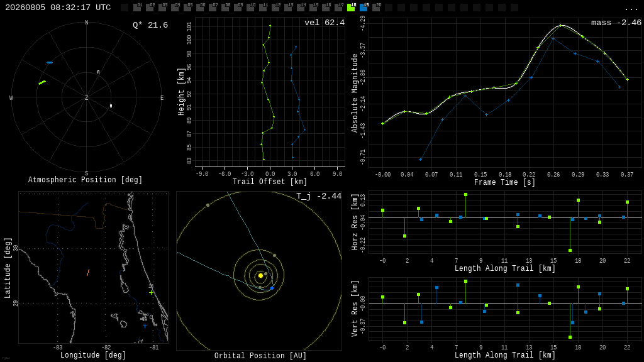Select station box 11 in top bar

tap(263, 8)
